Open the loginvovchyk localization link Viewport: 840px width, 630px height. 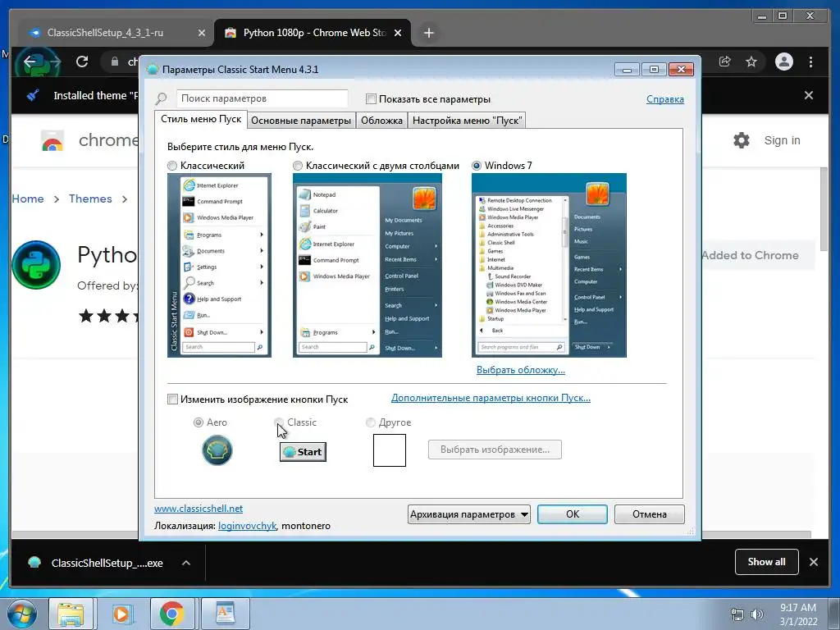[x=247, y=526]
